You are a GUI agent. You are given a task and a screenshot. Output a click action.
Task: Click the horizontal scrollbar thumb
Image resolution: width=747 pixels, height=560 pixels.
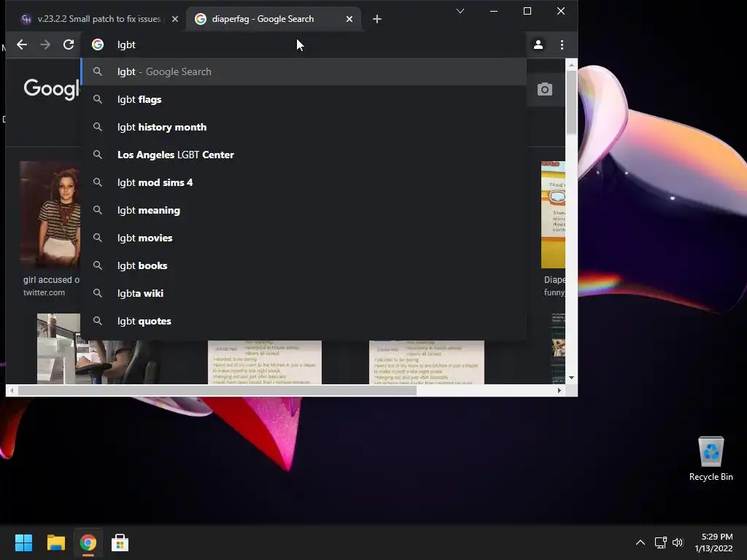(x=217, y=391)
